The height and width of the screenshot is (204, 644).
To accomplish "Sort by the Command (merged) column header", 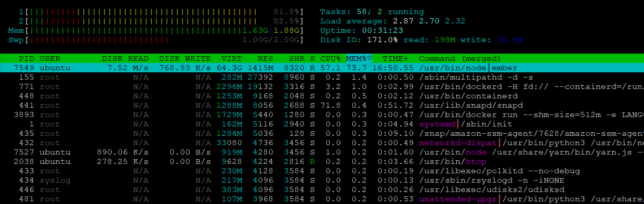I will (x=459, y=58).
